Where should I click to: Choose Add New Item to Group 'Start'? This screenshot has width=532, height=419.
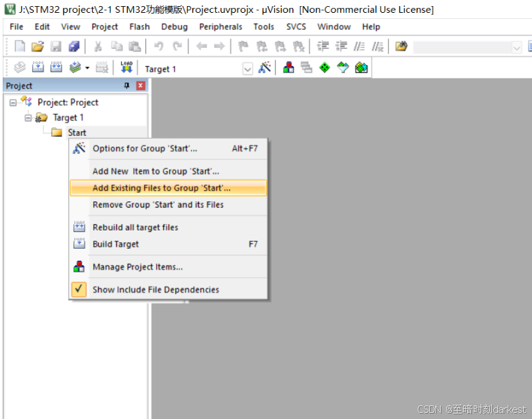coord(168,172)
